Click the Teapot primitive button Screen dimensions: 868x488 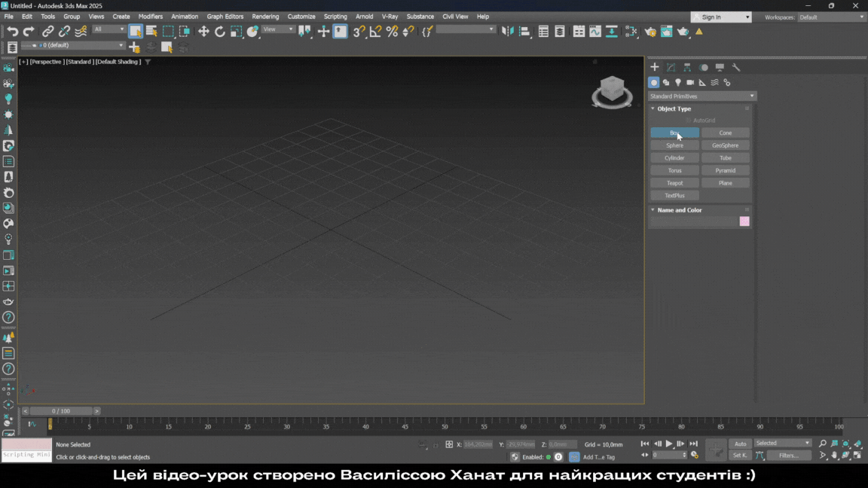[x=674, y=183]
